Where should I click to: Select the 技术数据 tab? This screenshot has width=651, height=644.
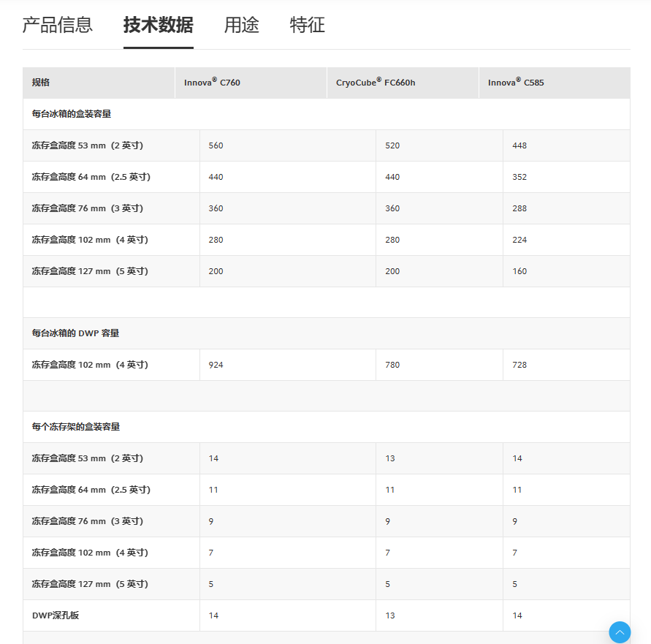[158, 25]
